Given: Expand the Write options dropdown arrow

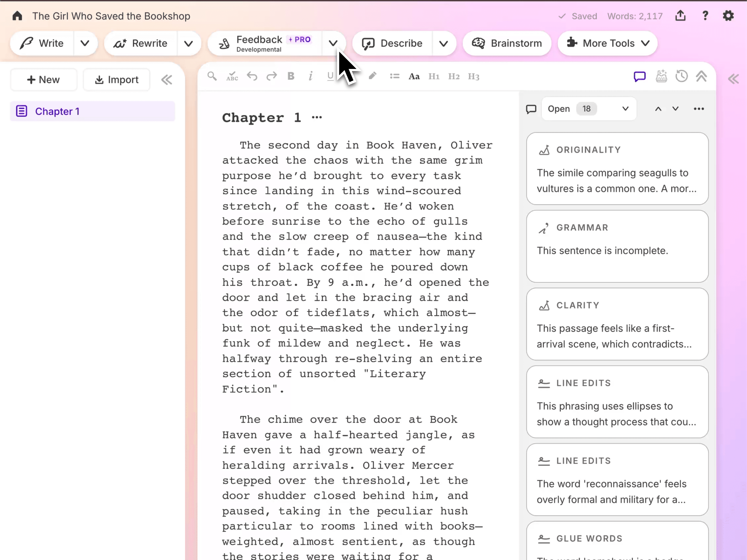Looking at the screenshot, I should [85, 43].
